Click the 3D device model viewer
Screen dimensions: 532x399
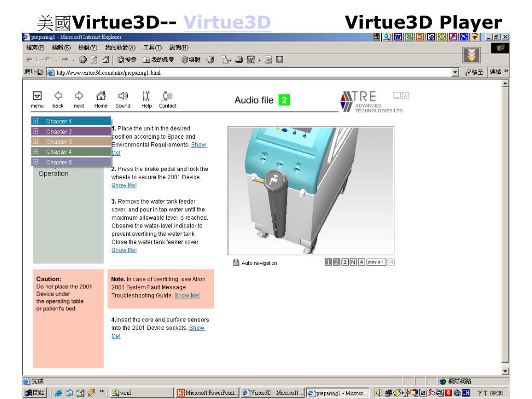[x=311, y=191]
